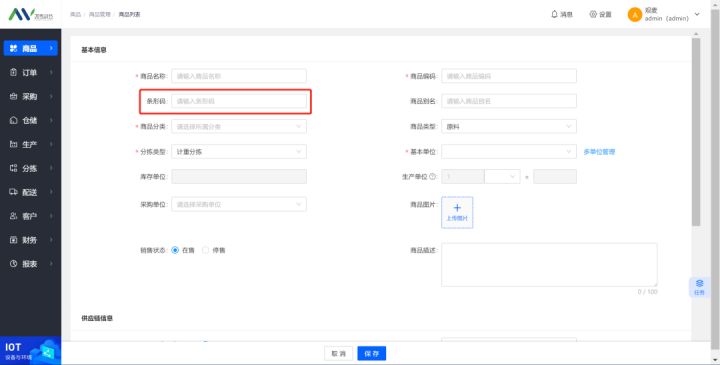Click the 保存 save button
The width and height of the screenshot is (720, 365).
371,354
